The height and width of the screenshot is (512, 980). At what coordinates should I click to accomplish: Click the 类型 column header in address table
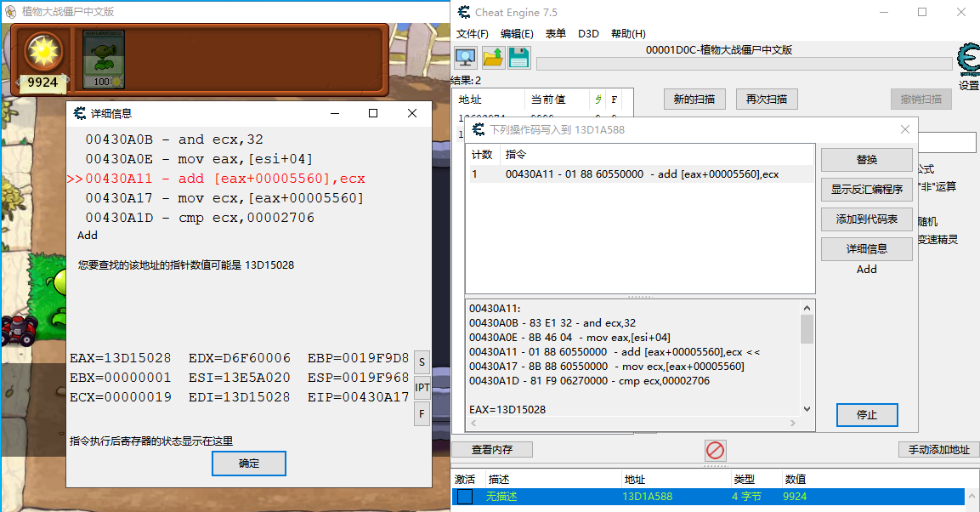coord(744,480)
